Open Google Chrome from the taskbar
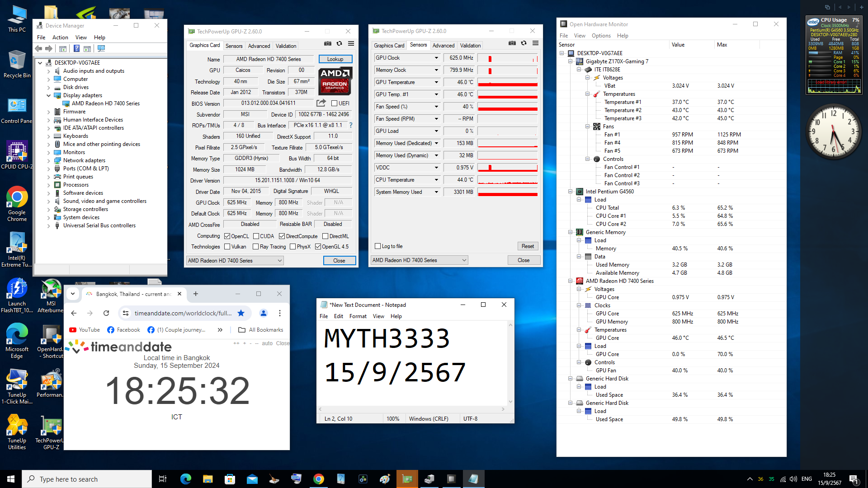Screen dimensions: 868x488 click(319, 479)
